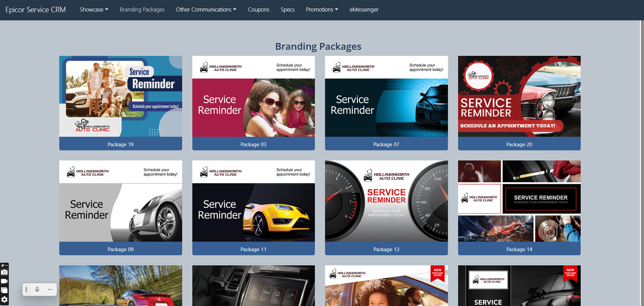Screen dimensions: 644x306
Task: Click the page vertical scrollbar
Action: click(x=642, y=135)
